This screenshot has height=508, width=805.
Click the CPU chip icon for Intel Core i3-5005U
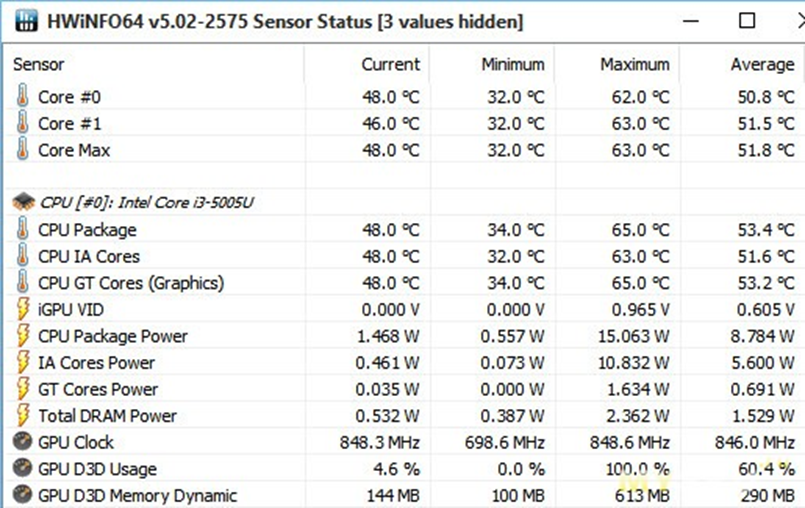(22, 202)
